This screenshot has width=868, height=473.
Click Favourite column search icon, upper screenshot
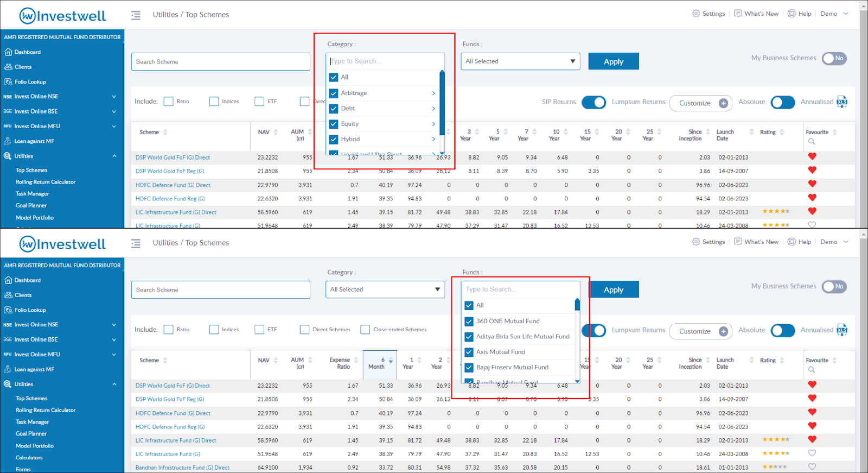click(x=812, y=142)
